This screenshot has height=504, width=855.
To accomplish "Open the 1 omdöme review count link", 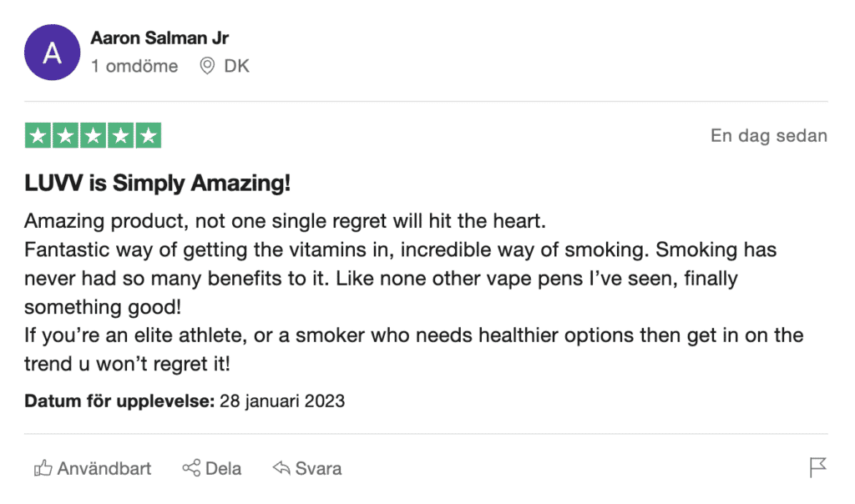I will 134,66.
